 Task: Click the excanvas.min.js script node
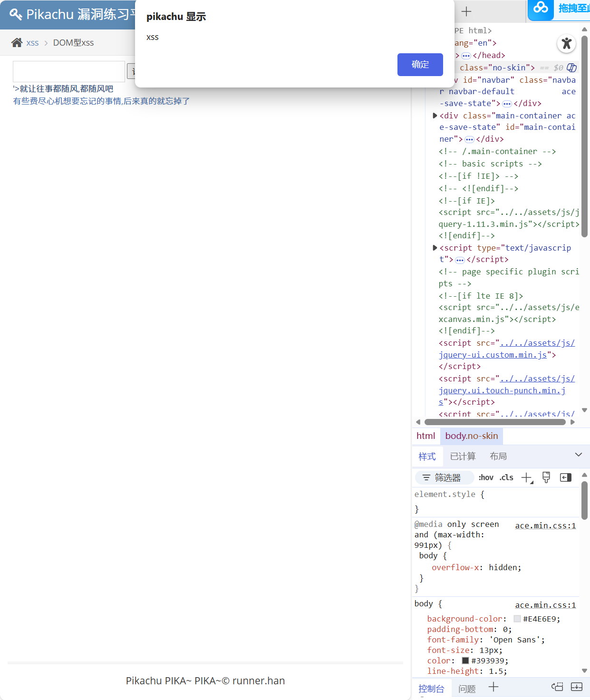coord(509,313)
